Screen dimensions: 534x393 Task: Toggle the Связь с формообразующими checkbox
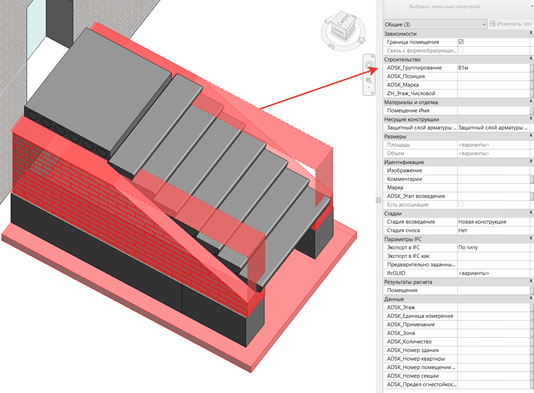pos(461,50)
